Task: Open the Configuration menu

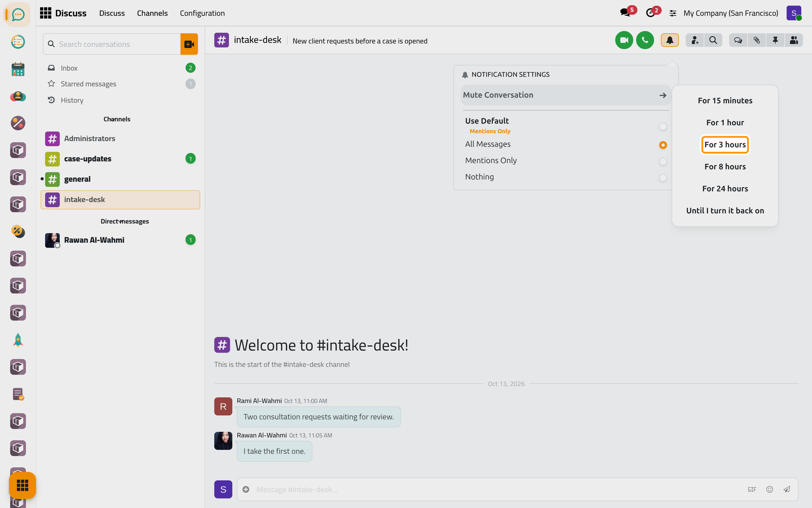Action: [202, 13]
